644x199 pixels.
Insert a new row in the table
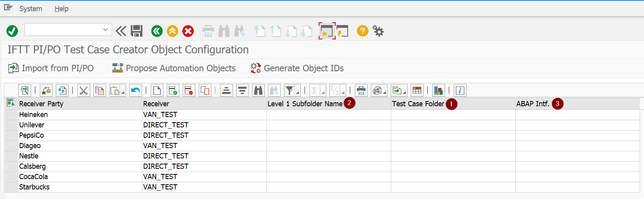pyautogui.click(x=173, y=91)
